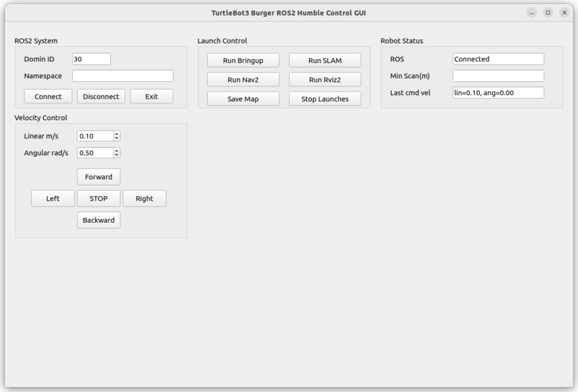Start Run SLAM
The height and width of the screenshot is (392, 578).
tap(325, 60)
